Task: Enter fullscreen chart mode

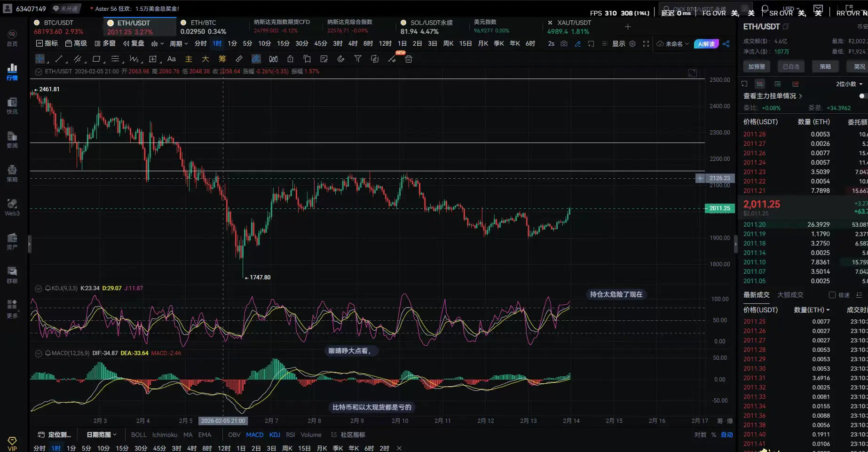Action: (x=646, y=44)
